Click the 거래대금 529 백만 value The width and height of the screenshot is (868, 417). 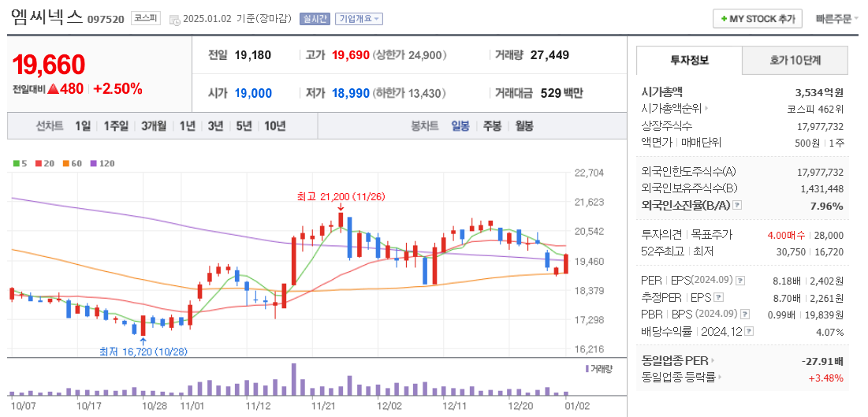[561, 93]
